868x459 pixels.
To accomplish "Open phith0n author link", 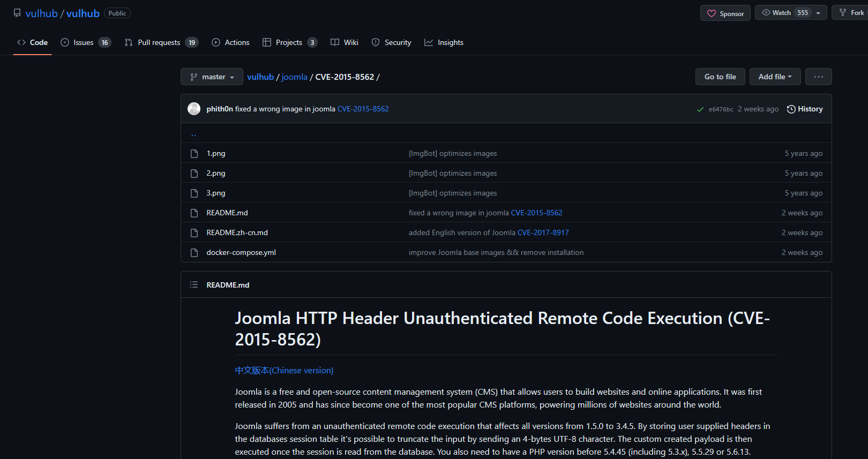I will pyautogui.click(x=220, y=109).
